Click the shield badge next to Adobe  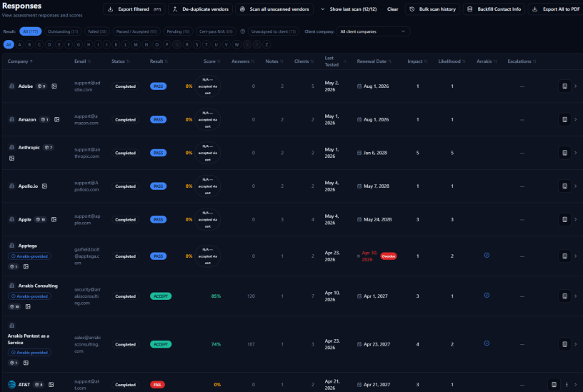coord(41,86)
